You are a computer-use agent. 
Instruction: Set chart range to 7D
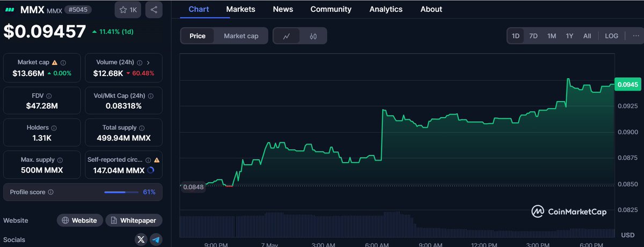[533, 36]
